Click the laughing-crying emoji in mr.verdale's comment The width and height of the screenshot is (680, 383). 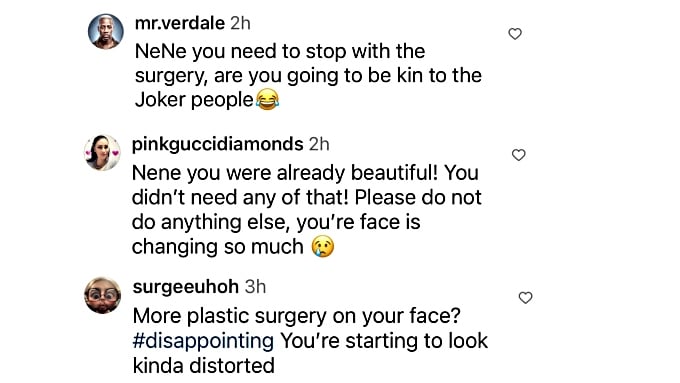click(267, 99)
